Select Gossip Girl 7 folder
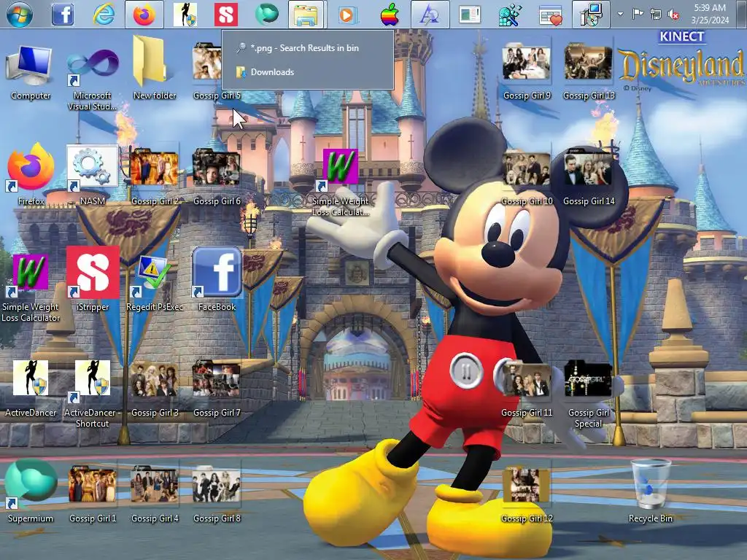 (217, 389)
